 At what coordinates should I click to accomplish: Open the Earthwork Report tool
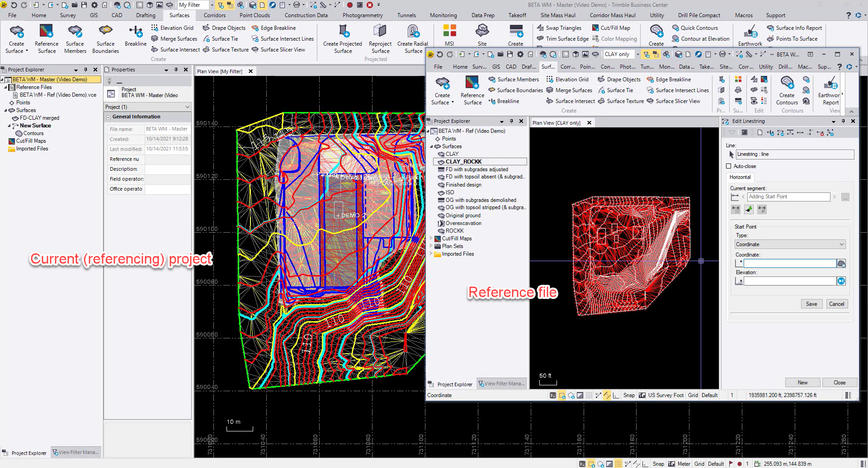(x=830, y=90)
